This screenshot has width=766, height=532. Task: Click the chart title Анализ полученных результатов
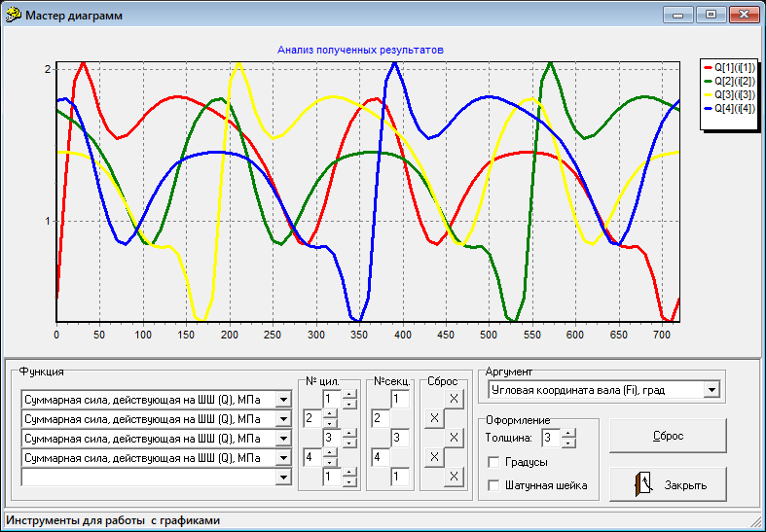tap(360, 50)
